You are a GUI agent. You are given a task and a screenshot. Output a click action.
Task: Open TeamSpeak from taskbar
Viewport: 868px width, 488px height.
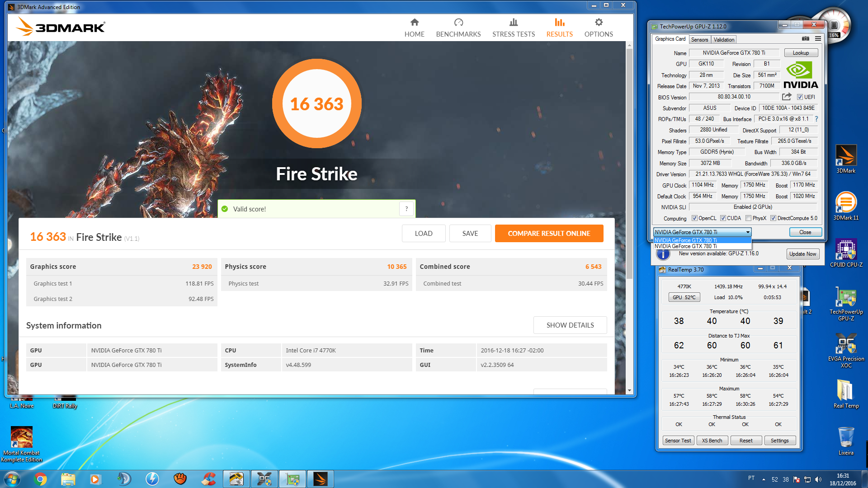pyautogui.click(x=123, y=479)
